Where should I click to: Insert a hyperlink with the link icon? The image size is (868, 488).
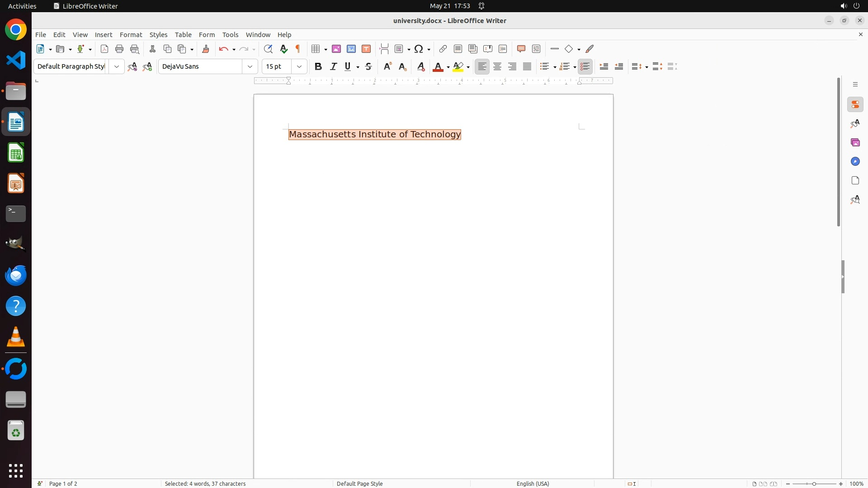443,49
